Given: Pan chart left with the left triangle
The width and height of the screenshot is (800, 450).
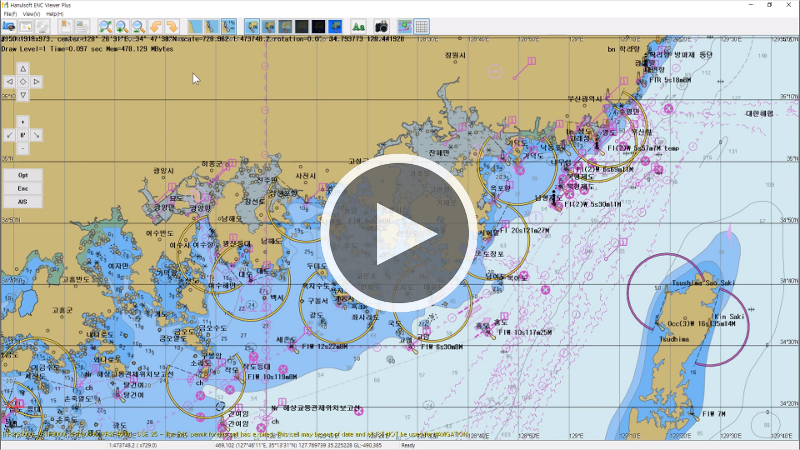Looking at the screenshot, I should pos(10,81).
